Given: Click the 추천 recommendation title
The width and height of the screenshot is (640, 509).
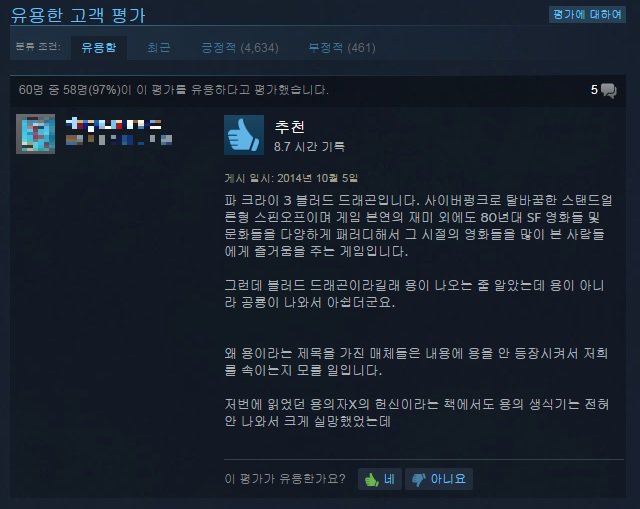Looking at the screenshot, I should tap(289, 127).
